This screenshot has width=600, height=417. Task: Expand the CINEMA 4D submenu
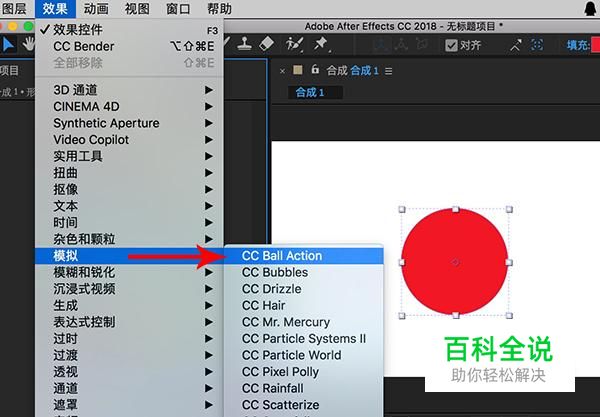coord(129,106)
